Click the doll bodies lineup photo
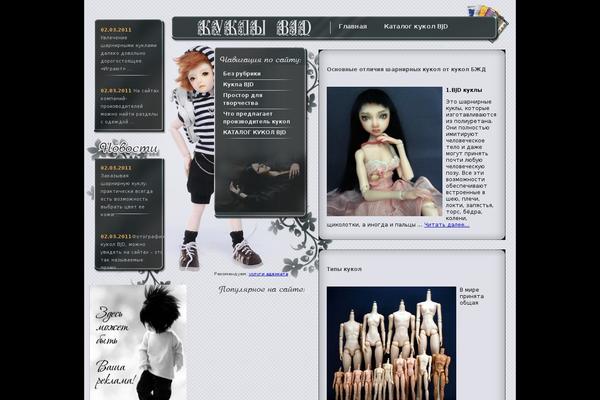Screen dimensions: 600x400 tap(391, 343)
